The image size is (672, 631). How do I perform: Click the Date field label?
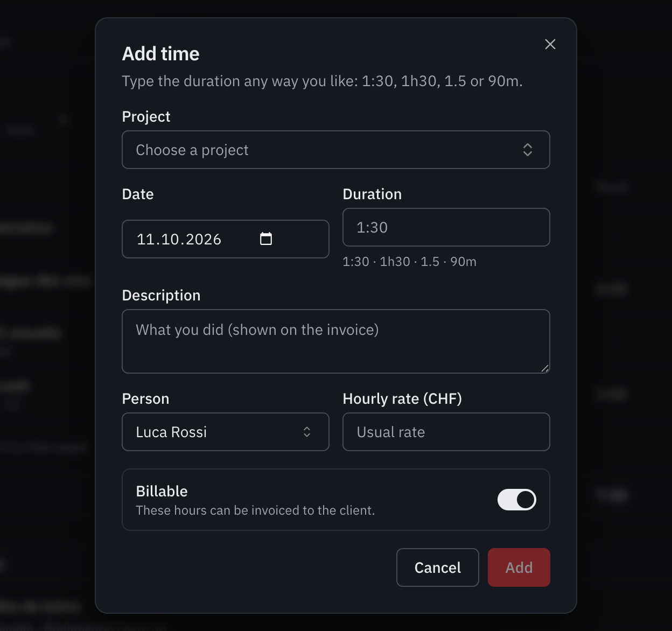[138, 194]
